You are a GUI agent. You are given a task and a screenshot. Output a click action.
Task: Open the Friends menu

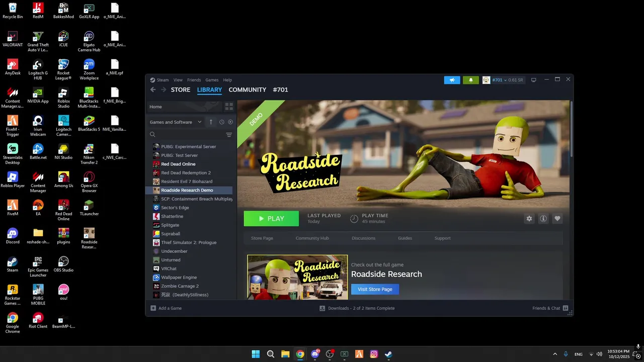pyautogui.click(x=194, y=80)
